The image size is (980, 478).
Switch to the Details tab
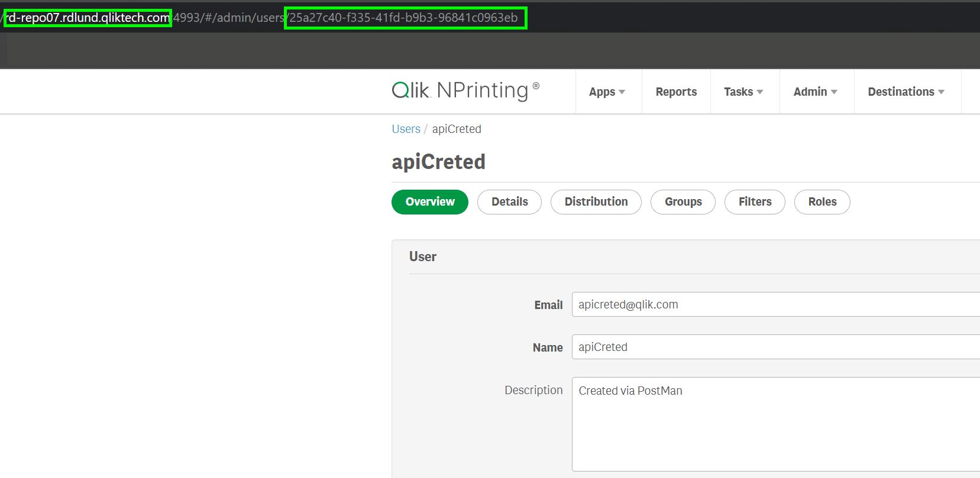tap(509, 202)
